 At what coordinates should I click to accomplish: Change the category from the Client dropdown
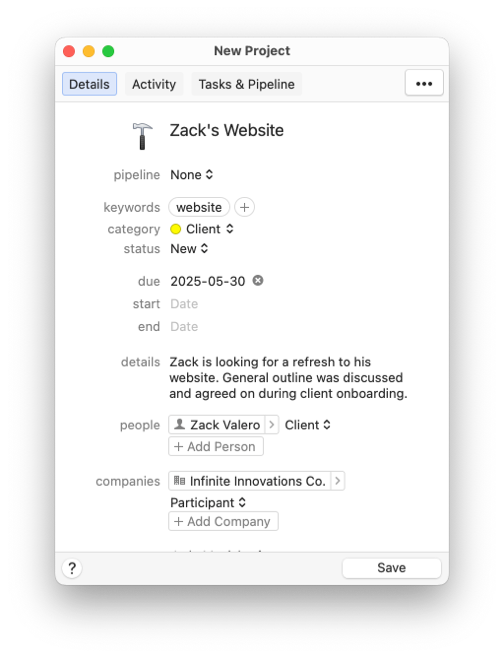(x=209, y=229)
